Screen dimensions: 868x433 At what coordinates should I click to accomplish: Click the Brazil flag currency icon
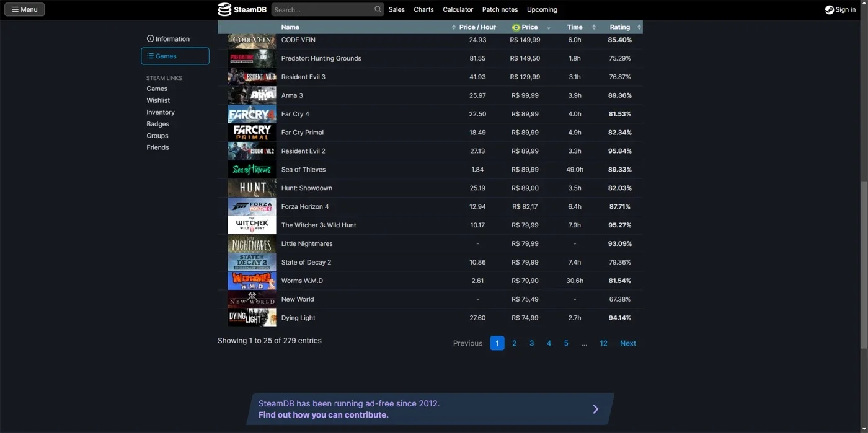(x=516, y=27)
